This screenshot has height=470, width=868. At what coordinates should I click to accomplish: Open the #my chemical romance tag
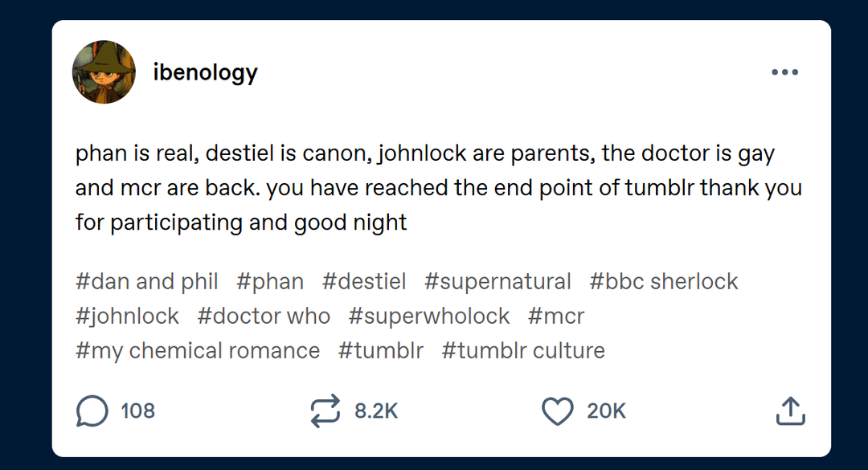[198, 351]
